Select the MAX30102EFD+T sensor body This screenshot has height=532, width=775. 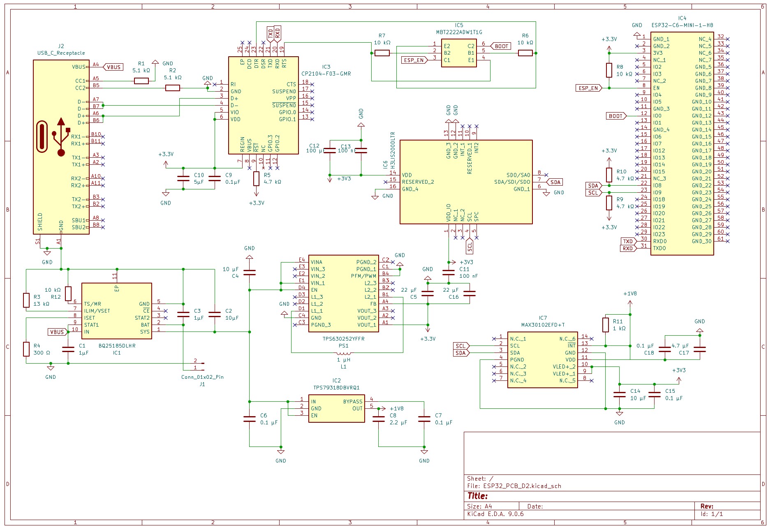[x=542, y=360]
